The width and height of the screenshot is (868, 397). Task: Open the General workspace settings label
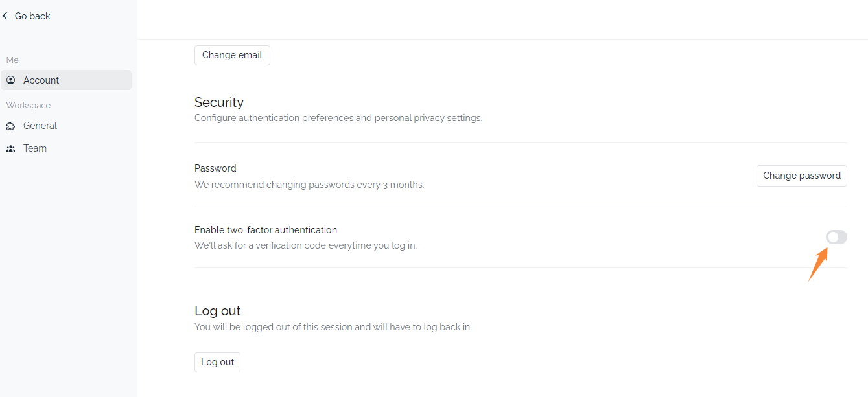(40, 126)
